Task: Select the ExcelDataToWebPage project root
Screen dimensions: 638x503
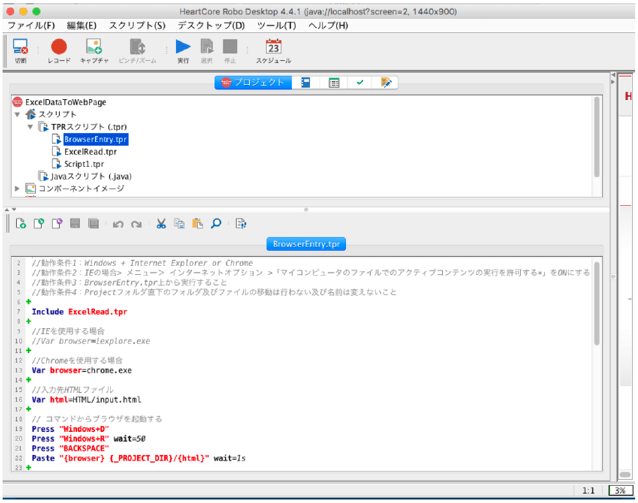Action: (x=66, y=102)
